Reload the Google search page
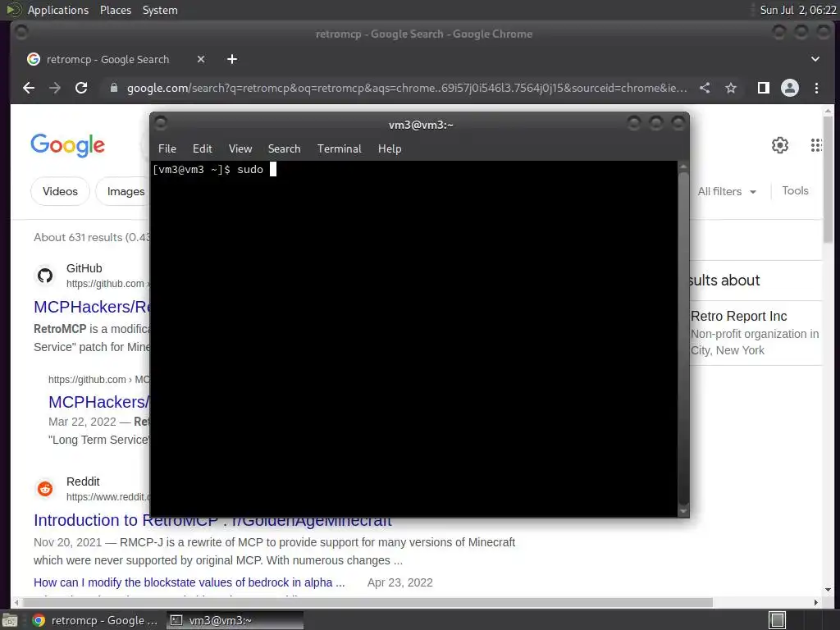This screenshot has width=840, height=630. tap(81, 88)
